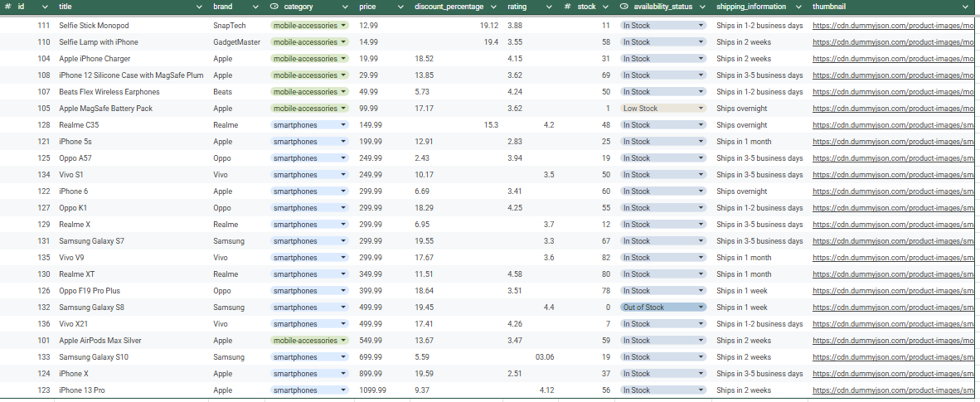Open Out of Stock status chip for Galaxy S8
Viewport: 980px width, 402px height.
[x=663, y=307]
